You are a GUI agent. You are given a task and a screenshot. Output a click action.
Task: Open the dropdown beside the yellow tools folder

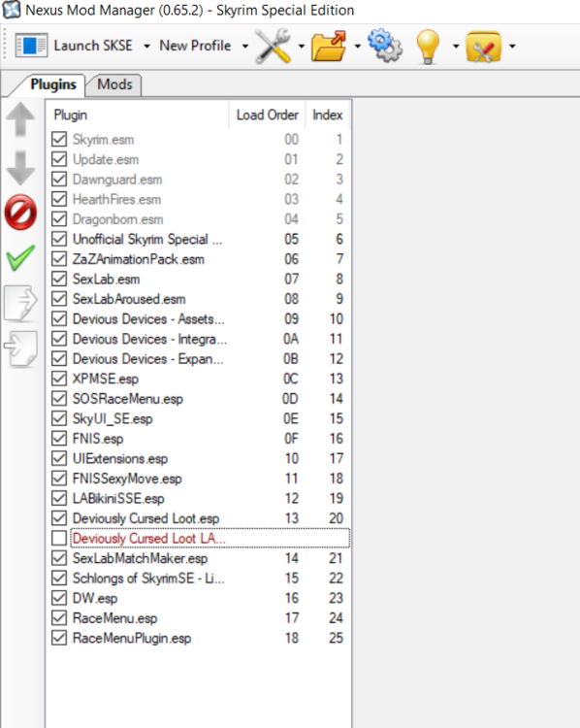(512, 46)
